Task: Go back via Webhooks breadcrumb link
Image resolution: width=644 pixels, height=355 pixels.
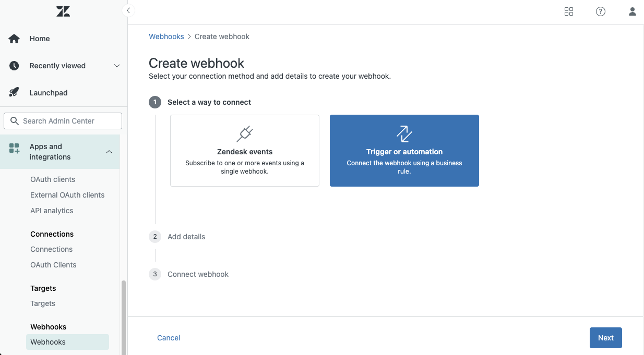Action: click(x=166, y=36)
